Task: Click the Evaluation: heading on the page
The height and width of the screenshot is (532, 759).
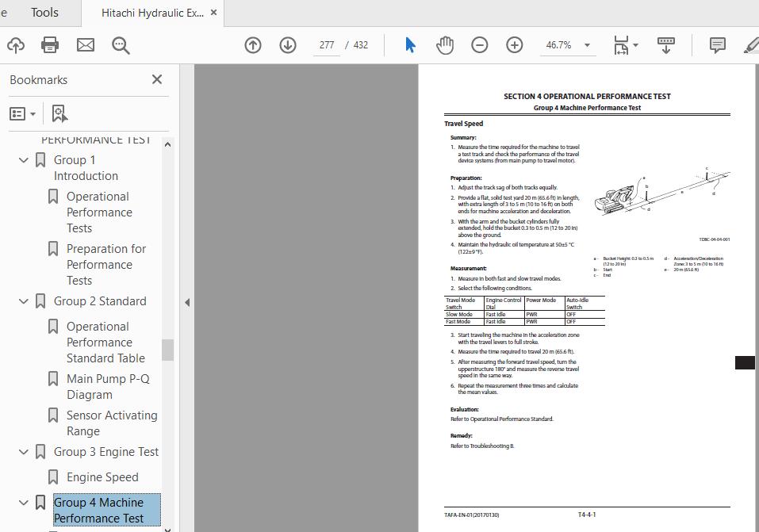Action: 464,410
